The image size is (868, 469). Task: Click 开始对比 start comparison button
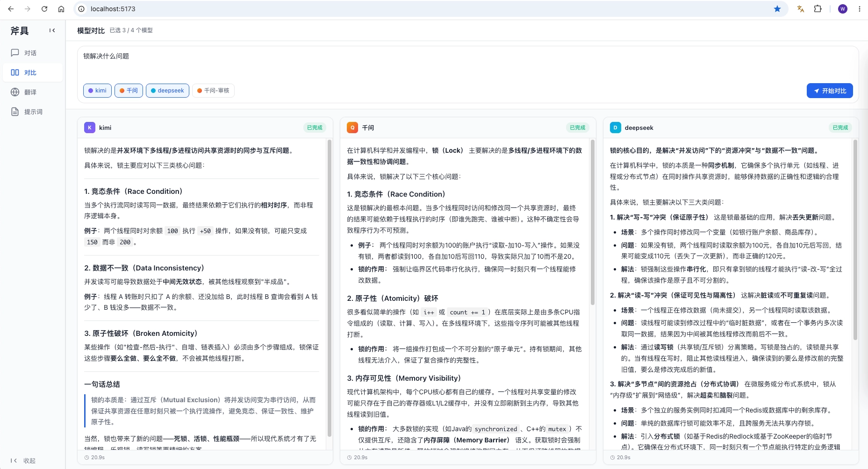830,91
